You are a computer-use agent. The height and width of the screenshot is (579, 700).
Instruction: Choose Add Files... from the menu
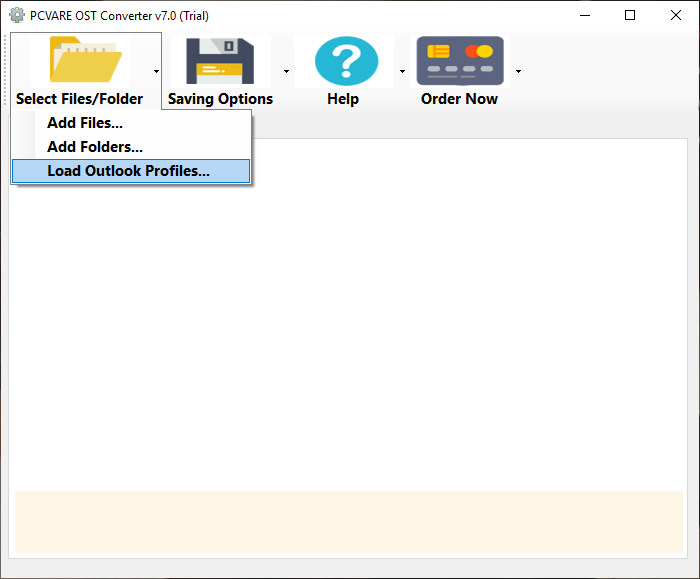pyautogui.click(x=131, y=123)
